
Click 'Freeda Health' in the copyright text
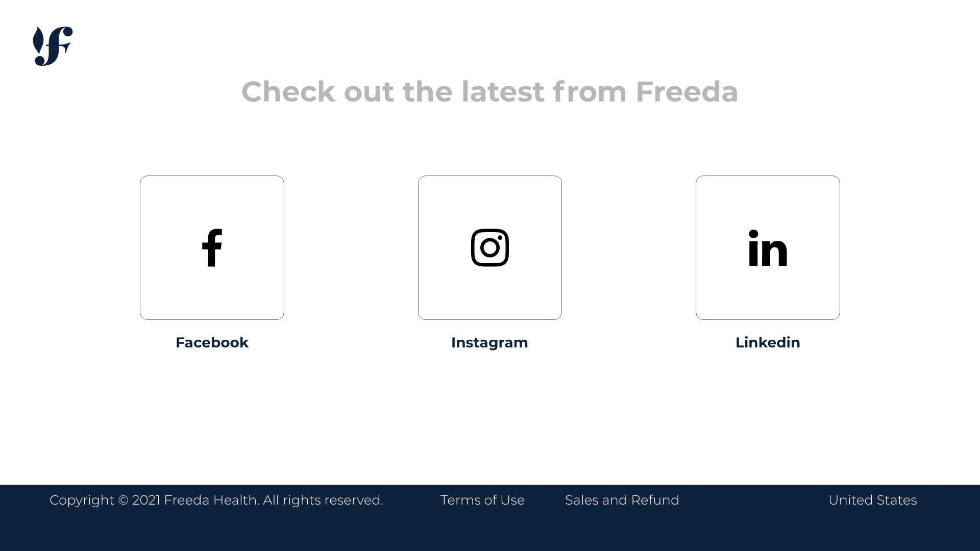pyautogui.click(x=210, y=500)
